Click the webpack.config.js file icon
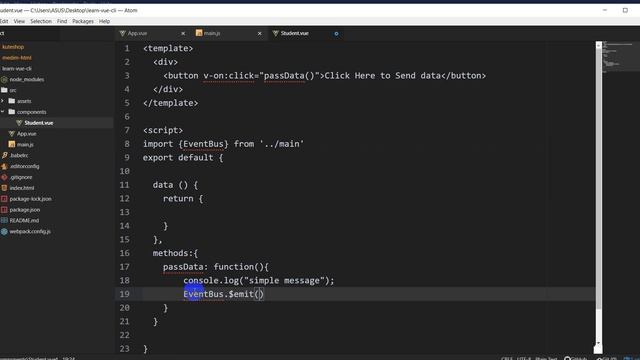The height and width of the screenshot is (360, 640). click(4, 231)
